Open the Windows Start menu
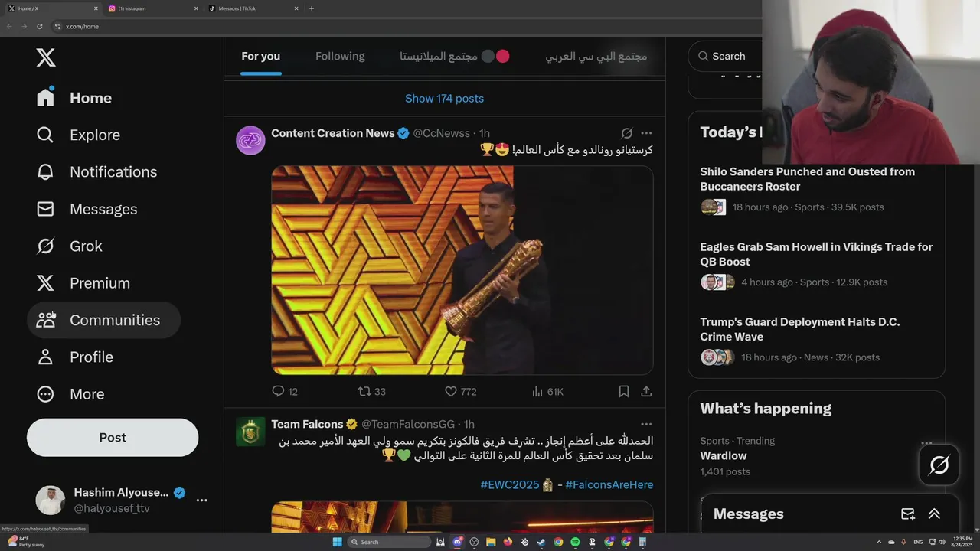Viewport: 980px width, 551px height. (x=338, y=542)
